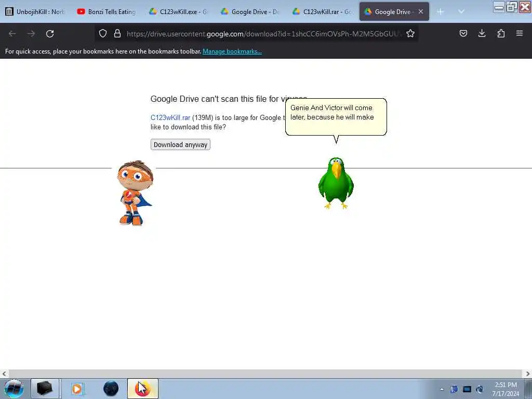Restore down the Firefox window
This screenshot has height=399, width=532.
coord(512,7)
